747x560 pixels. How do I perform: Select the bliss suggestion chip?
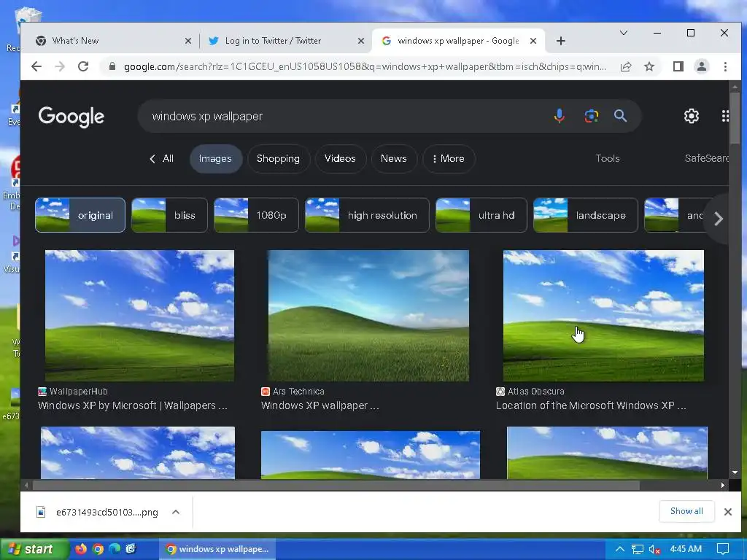(x=169, y=215)
